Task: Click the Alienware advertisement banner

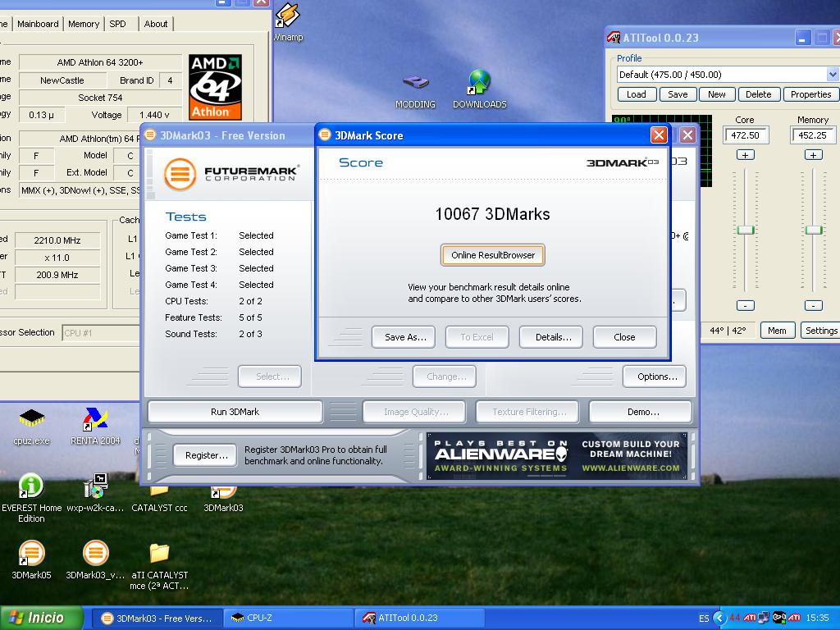Action: click(x=557, y=456)
